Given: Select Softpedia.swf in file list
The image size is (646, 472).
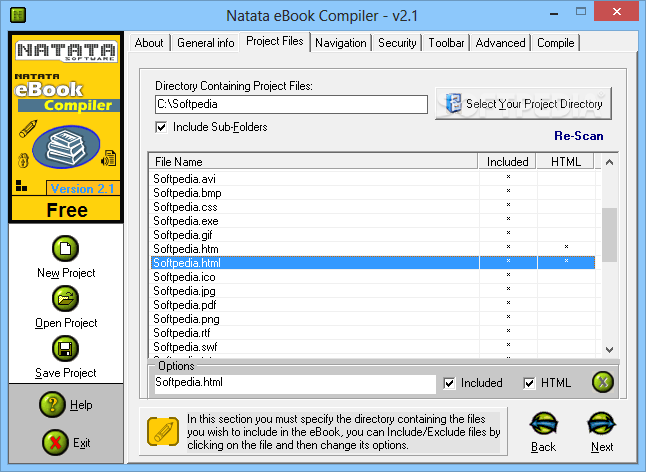Looking at the screenshot, I should [372, 347].
